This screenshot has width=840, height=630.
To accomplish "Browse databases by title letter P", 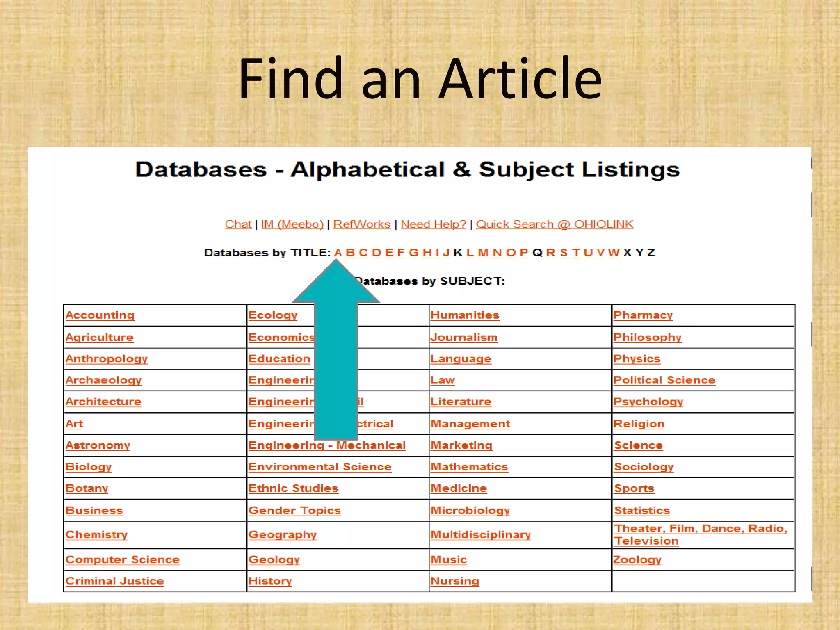I will 524,253.
